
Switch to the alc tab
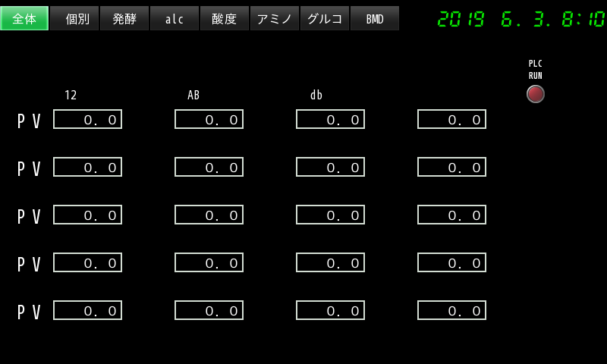pos(175,19)
